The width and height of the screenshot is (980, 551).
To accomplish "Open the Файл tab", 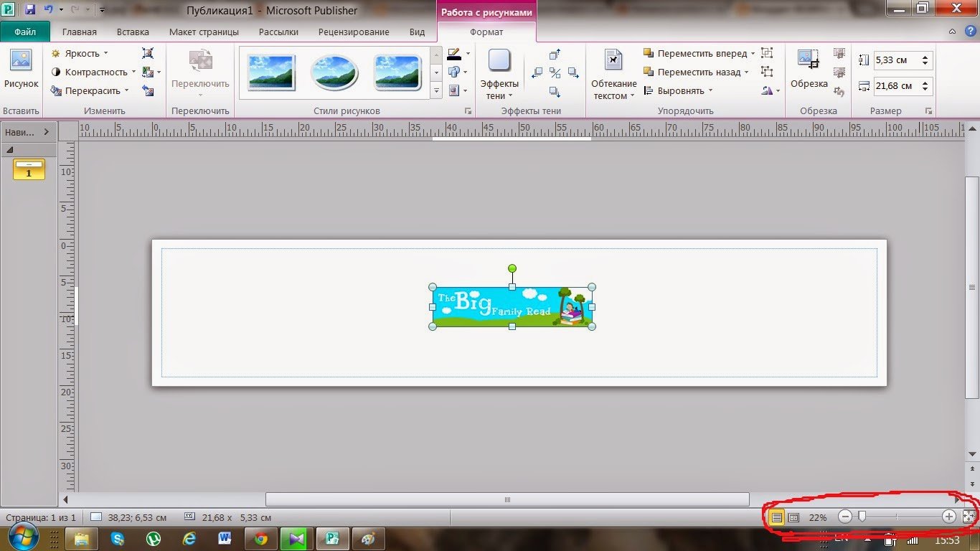I will (x=25, y=32).
